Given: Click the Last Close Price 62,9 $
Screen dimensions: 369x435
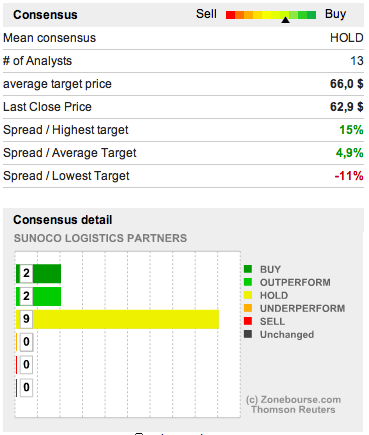Looking at the screenshot, I should (346, 107).
